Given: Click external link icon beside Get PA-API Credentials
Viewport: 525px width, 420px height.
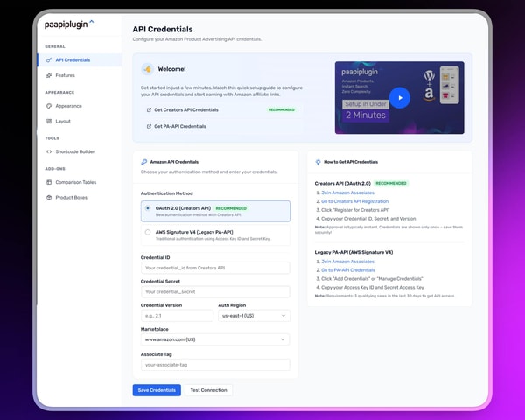Looking at the screenshot, I should [x=149, y=126].
